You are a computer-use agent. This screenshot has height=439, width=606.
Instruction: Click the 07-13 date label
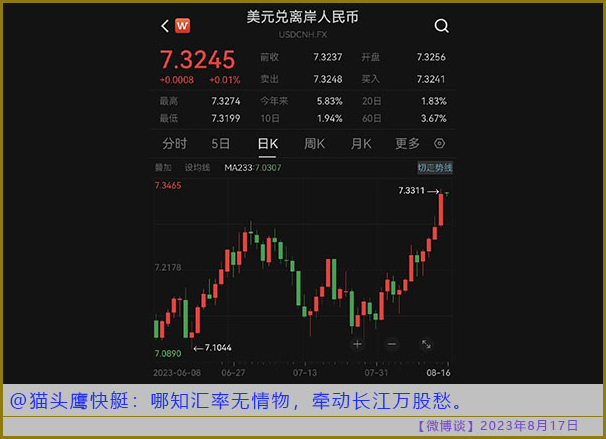305,373
